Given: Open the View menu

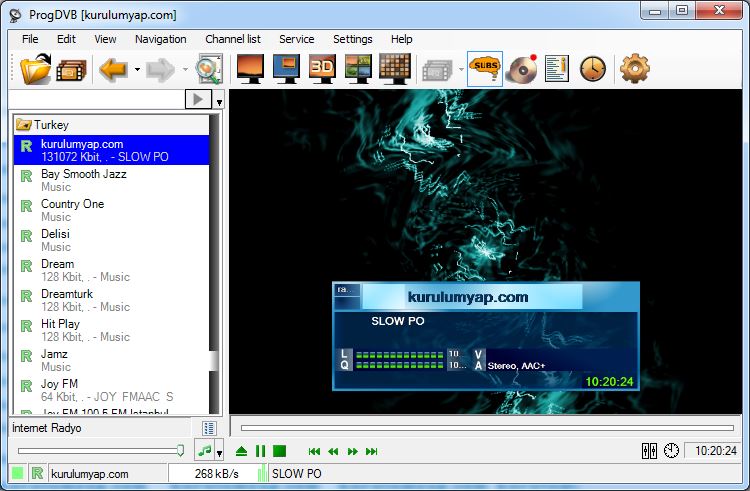Looking at the screenshot, I should pyautogui.click(x=105, y=39).
